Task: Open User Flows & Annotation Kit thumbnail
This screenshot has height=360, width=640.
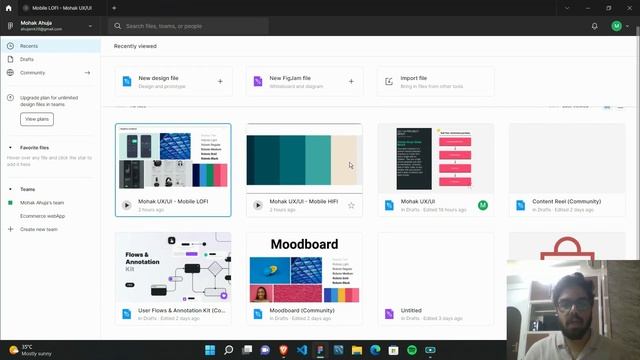Action: click(173, 267)
